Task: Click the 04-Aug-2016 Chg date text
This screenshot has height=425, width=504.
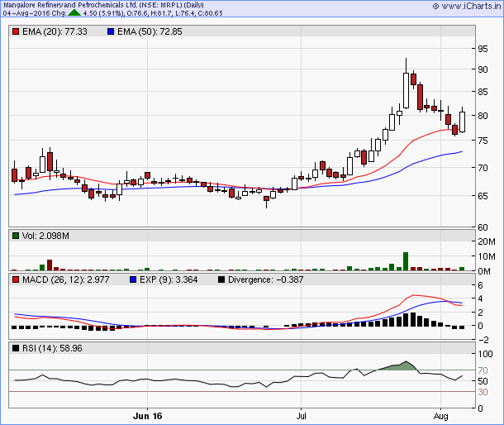Action: (35, 13)
